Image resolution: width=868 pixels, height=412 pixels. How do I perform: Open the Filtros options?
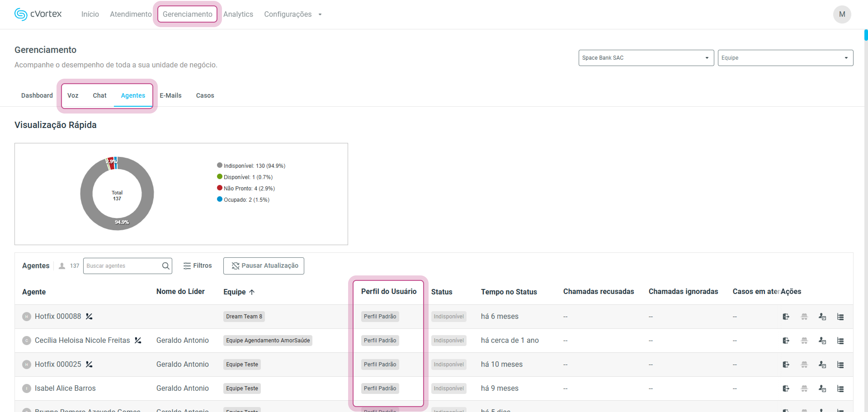tap(198, 266)
